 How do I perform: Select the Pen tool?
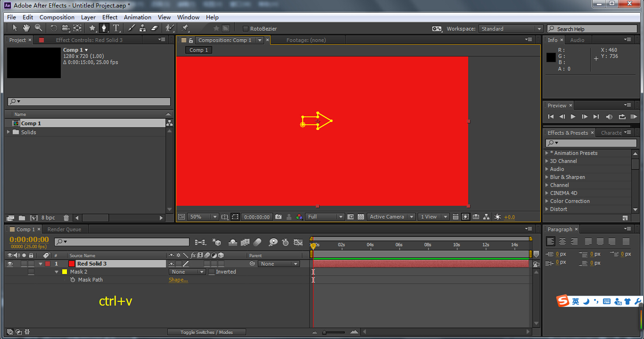pyautogui.click(x=104, y=28)
